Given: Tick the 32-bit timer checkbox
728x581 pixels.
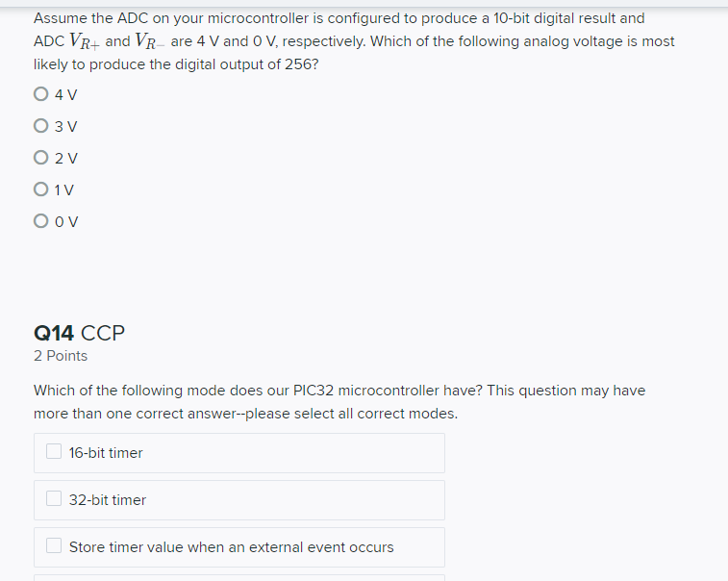Looking at the screenshot, I should [54, 498].
